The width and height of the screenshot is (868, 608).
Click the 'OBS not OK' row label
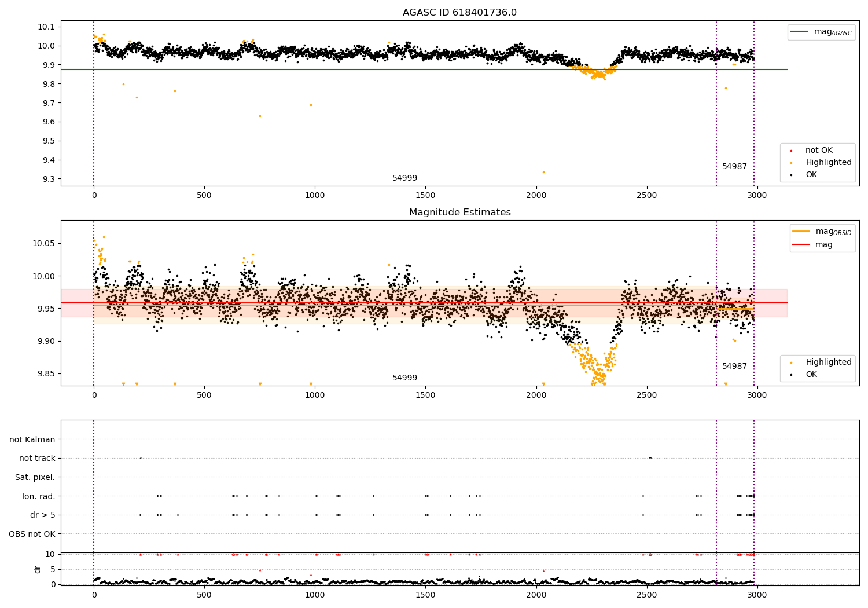[32, 534]
